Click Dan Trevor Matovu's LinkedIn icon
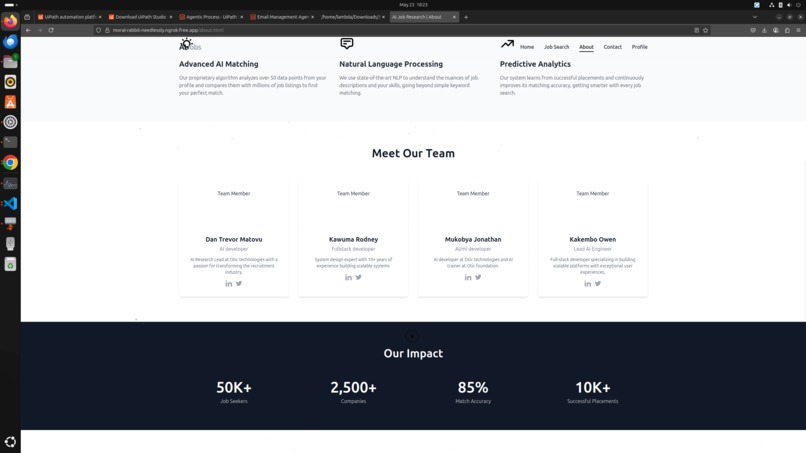806x453 pixels. pos(229,284)
